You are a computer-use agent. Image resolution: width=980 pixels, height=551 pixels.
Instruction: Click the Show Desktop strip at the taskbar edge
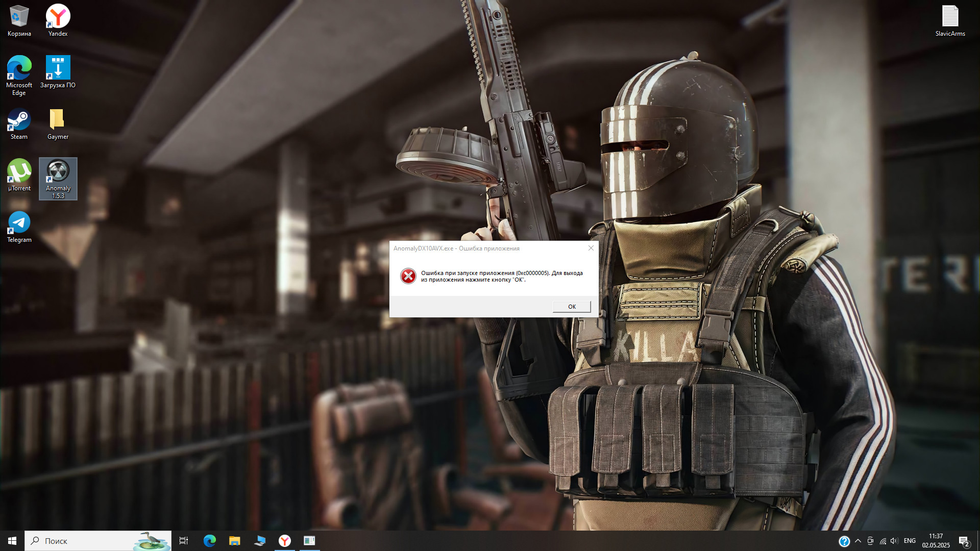coord(978,541)
